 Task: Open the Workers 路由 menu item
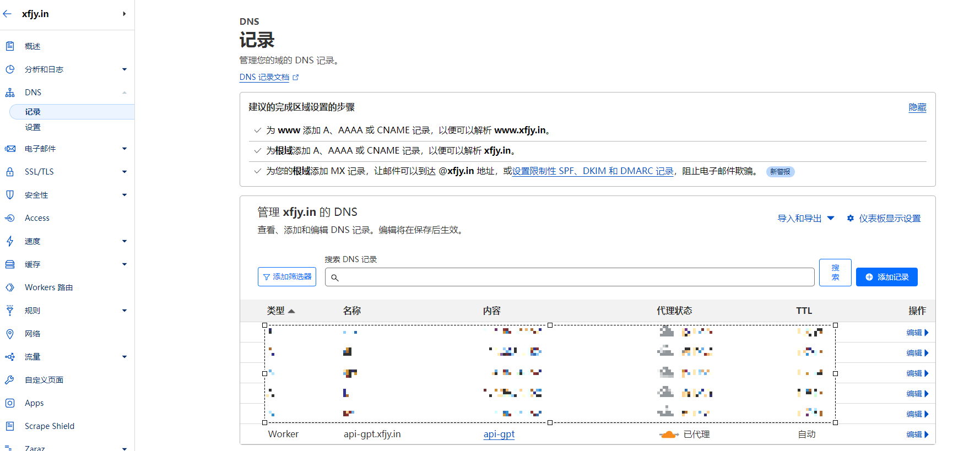[48, 287]
